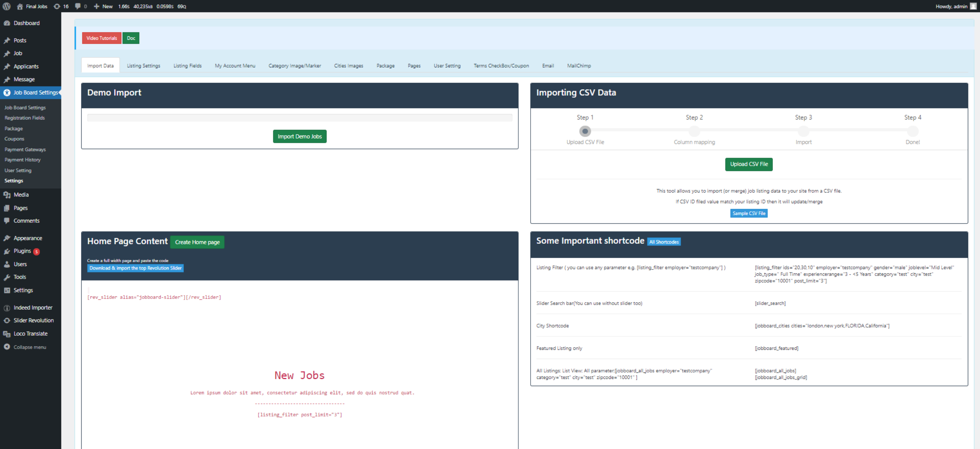Viewport: 980px width, 449px height.
Task: Open the Pages settings tab
Action: [414, 65]
